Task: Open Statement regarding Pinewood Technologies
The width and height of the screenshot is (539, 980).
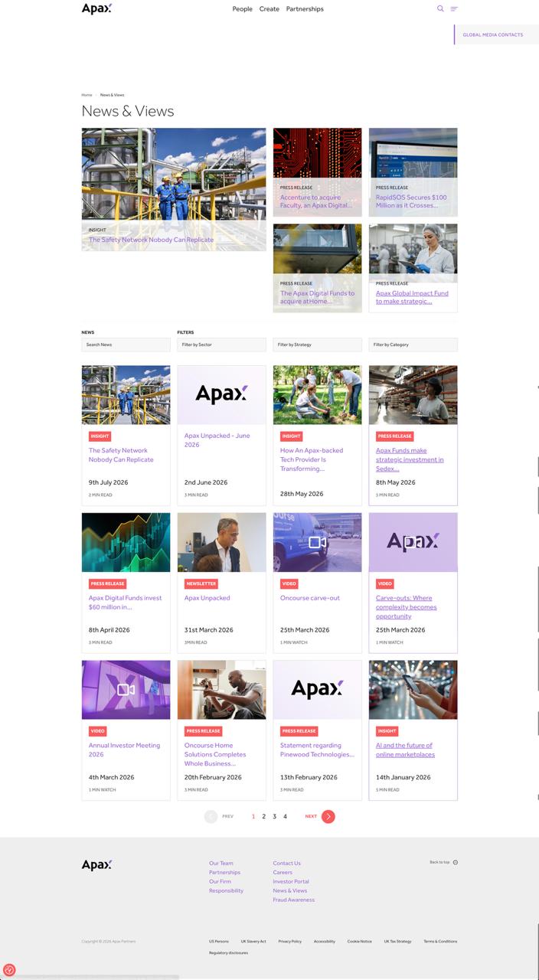Action: [x=317, y=750]
